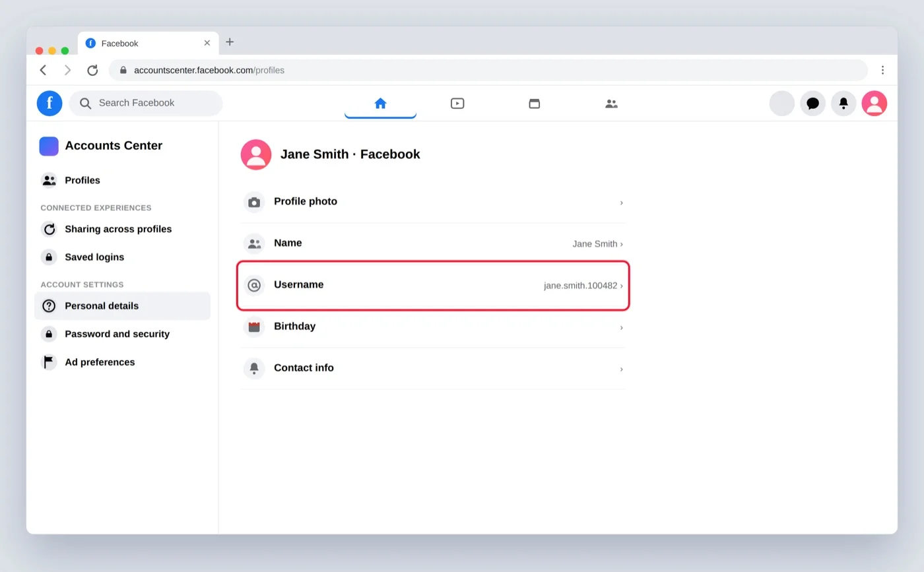The height and width of the screenshot is (572, 924).
Task: Go forward in browser history
Action: (67, 70)
